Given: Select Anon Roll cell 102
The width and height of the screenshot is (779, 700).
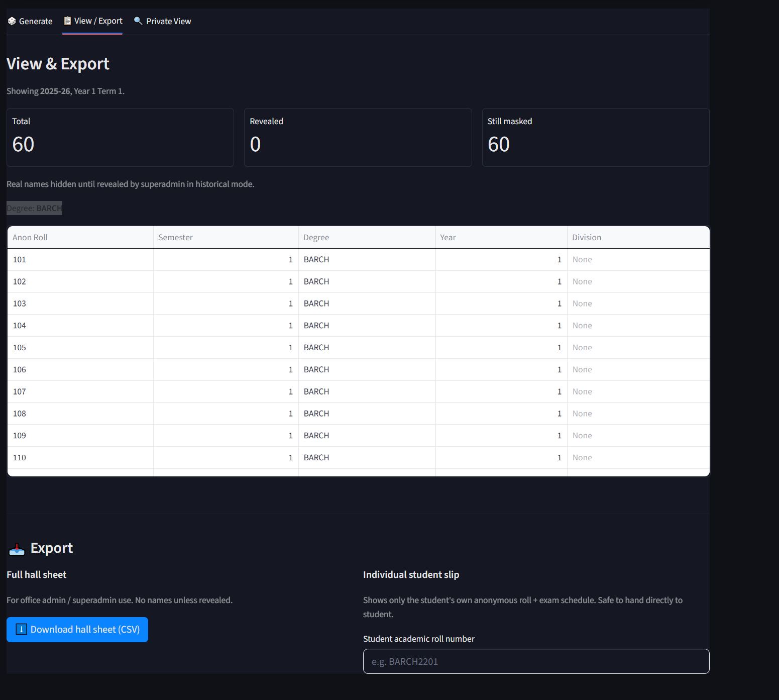Looking at the screenshot, I should 80,282.
